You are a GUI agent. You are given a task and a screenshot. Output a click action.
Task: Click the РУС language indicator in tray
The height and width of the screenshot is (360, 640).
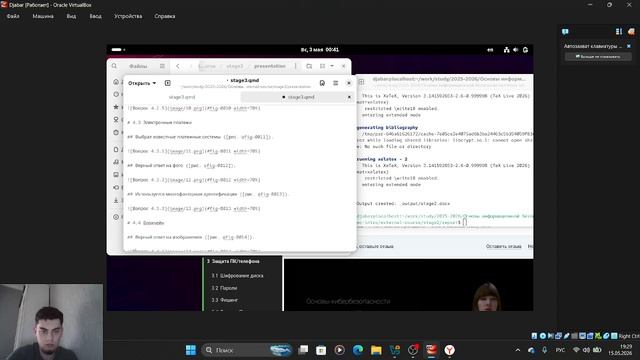tap(560, 350)
